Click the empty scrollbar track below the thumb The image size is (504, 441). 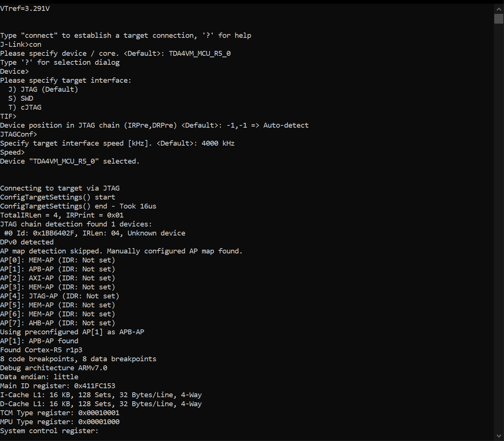(498, 225)
